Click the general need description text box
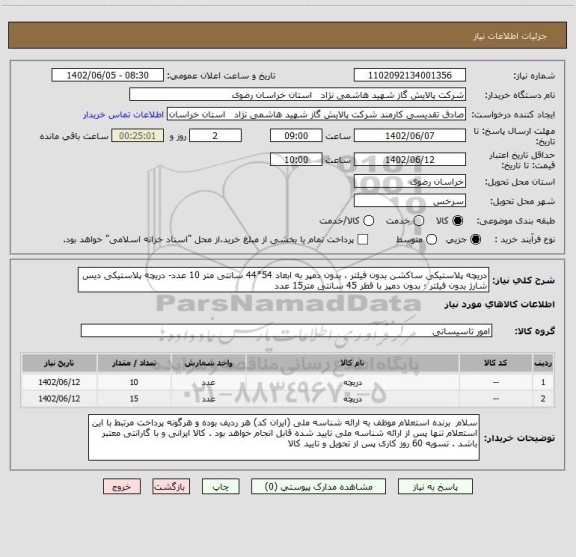Screen dimensions: 576x557 284,280
